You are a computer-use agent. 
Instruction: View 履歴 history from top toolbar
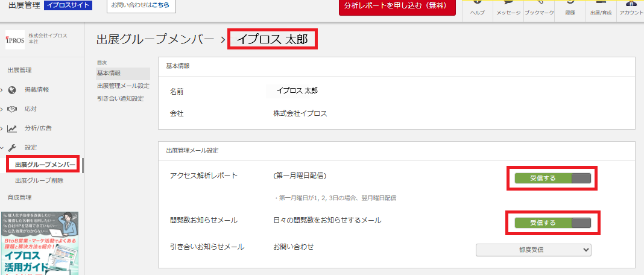[x=570, y=7]
